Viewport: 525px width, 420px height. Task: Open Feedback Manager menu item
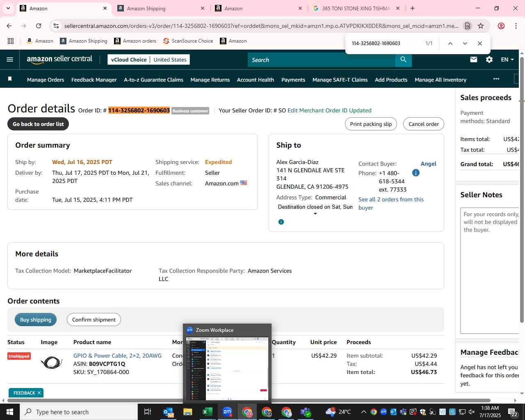[x=94, y=80]
